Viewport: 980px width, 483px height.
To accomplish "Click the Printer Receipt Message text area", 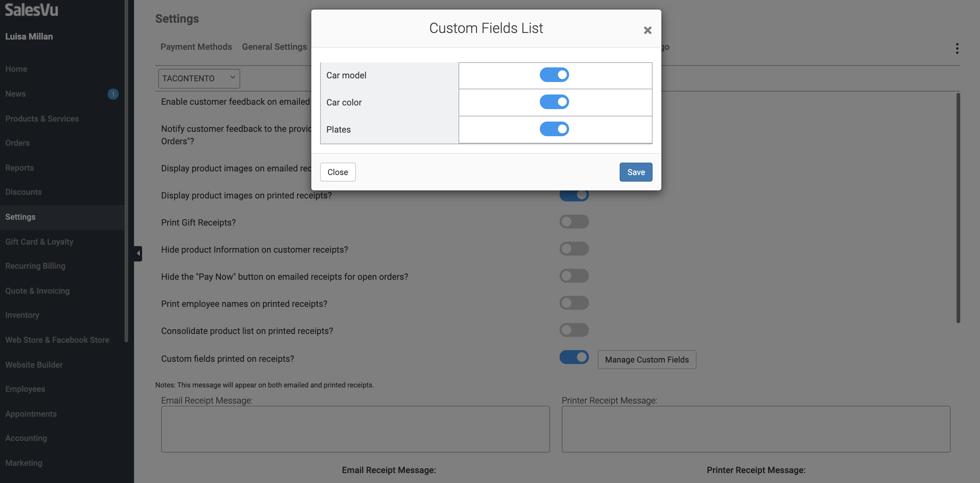I will point(756,429).
